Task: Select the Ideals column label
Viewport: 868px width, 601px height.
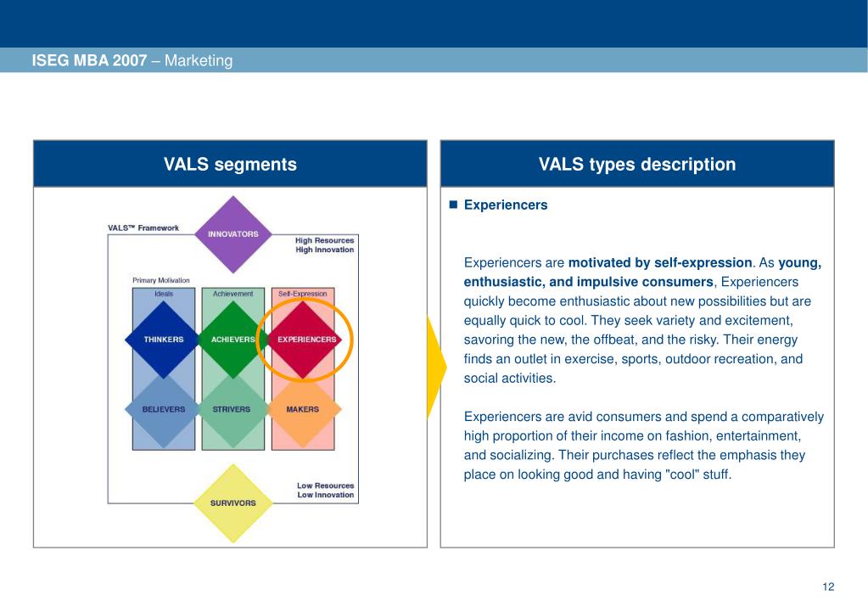Action: coord(164,294)
